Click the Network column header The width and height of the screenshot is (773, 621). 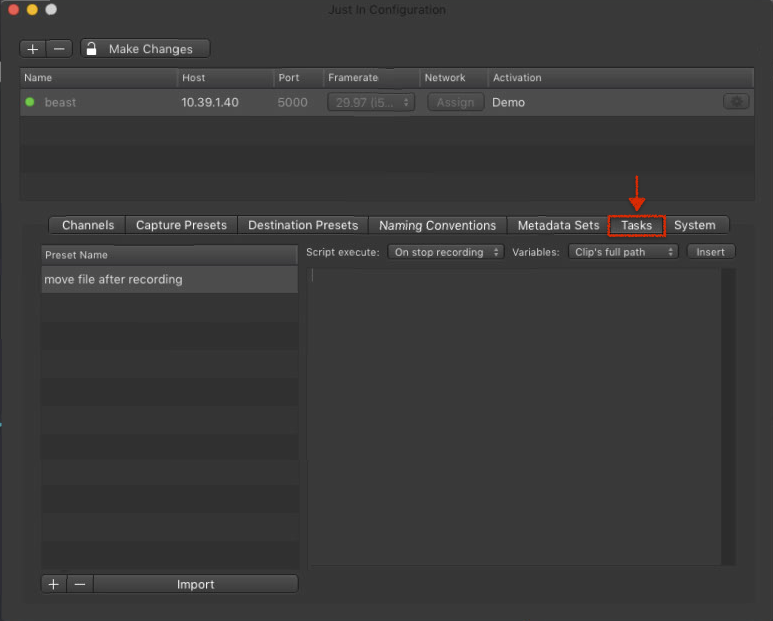454,78
